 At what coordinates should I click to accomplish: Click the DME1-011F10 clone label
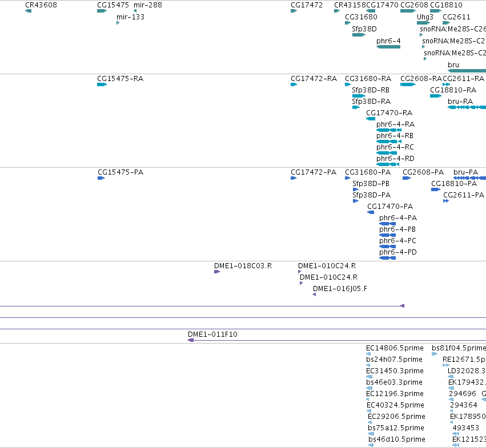(212, 334)
